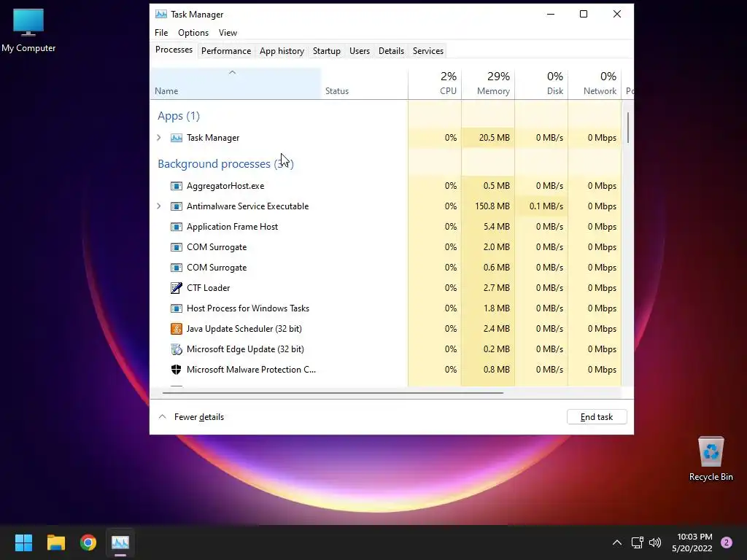Sort by the CPU column header
747x560 pixels.
coord(435,84)
